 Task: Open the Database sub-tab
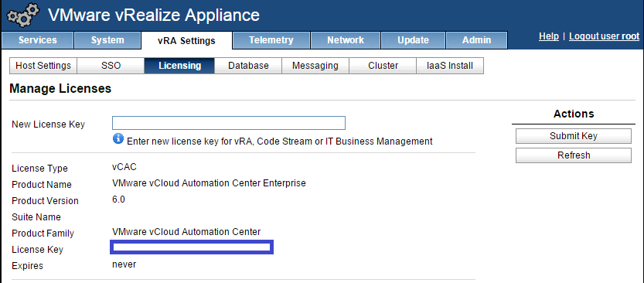[x=248, y=66]
